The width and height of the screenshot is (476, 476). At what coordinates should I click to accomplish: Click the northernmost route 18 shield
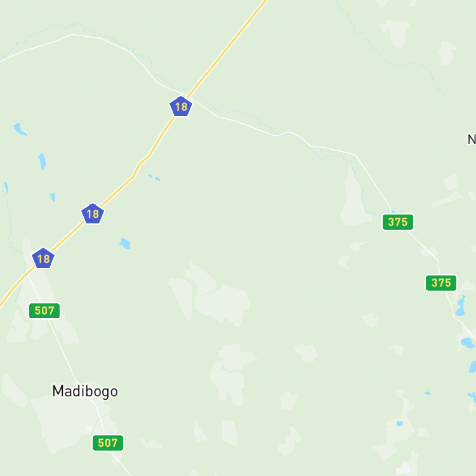[x=181, y=107]
